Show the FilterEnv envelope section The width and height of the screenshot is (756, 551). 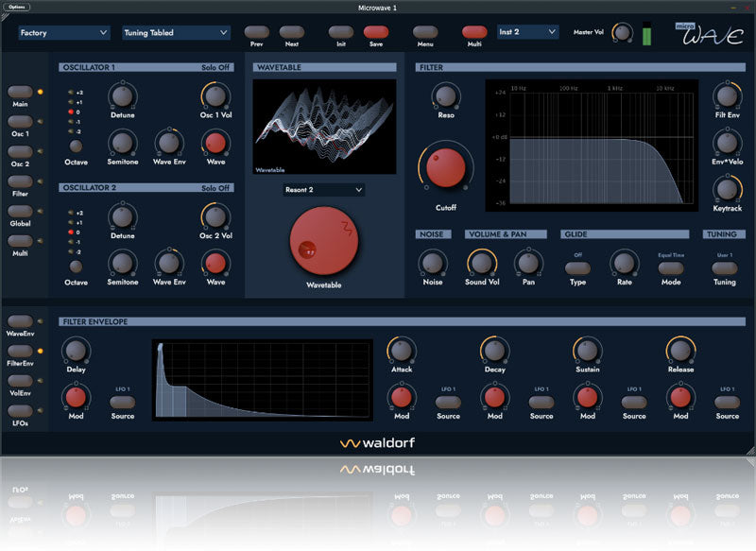click(x=20, y=351)
